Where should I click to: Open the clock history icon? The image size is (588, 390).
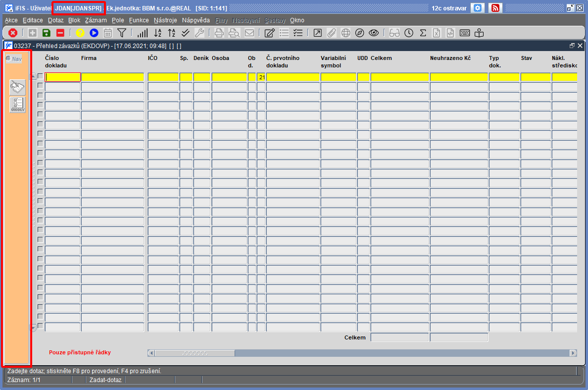(409, 33)
